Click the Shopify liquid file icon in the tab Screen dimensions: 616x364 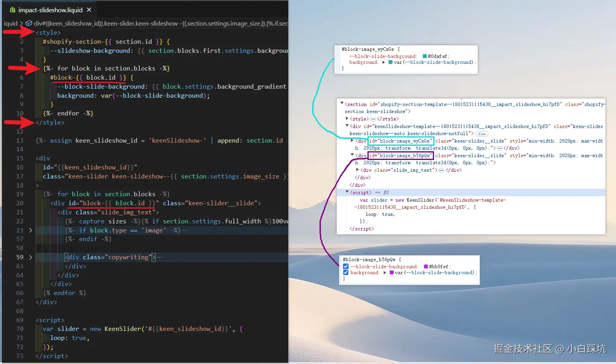coord(13,10)
